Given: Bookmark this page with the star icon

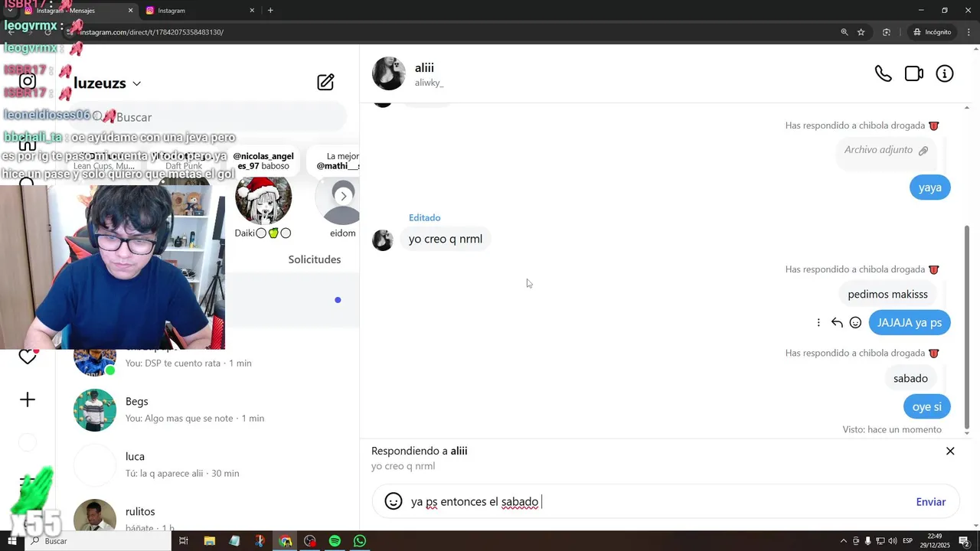Looking at the screenshot, I should click(x=861, y=32).
